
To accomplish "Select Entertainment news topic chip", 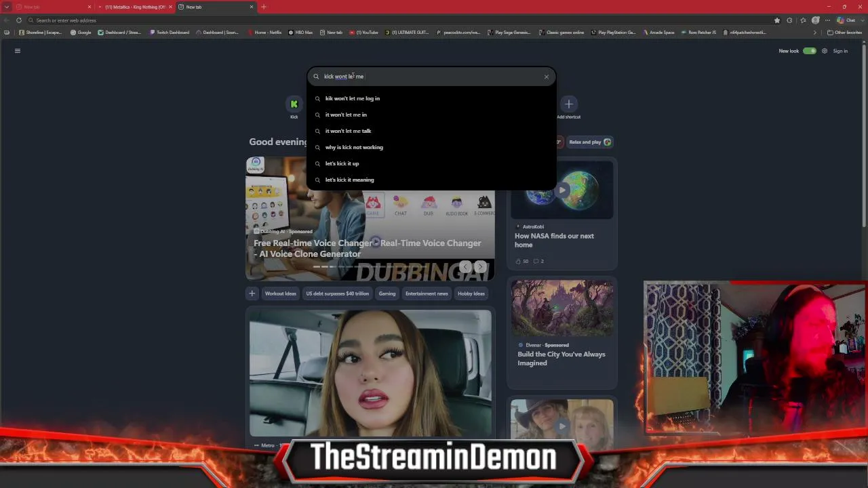I will pyautogui.click(x=427, y=293).
